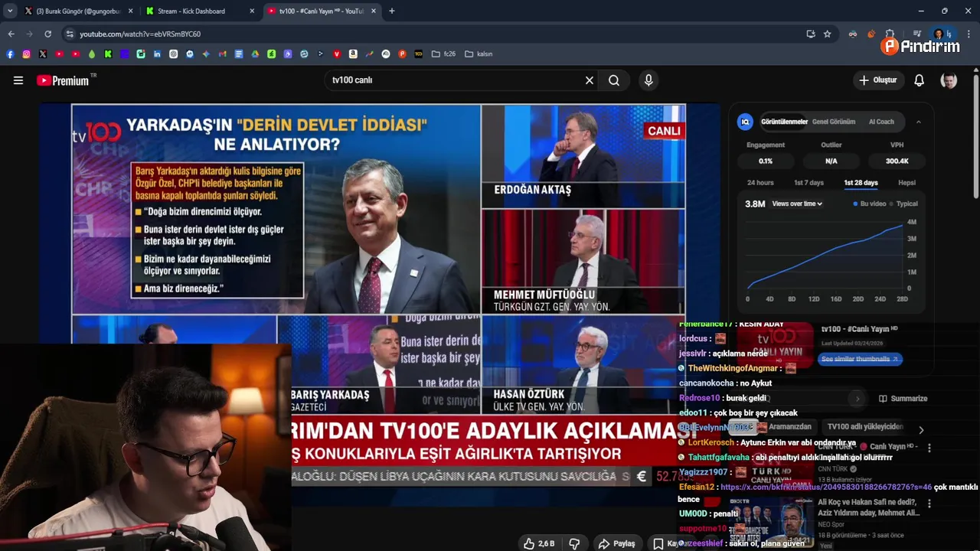Viewport: 980px width, 551px height.
Task: Click the Paylaş share button
Action: 617,543
